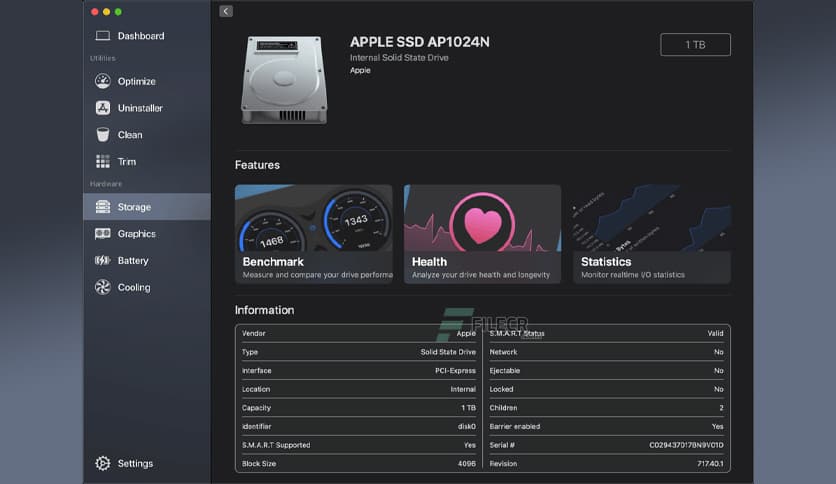
Task: Click the Vendor information row
Action: (x=359, y=333)
